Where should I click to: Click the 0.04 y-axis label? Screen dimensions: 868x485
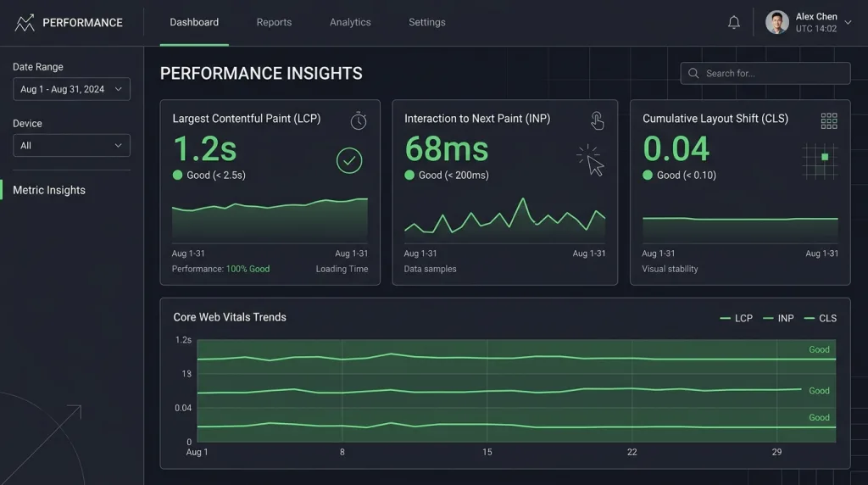pyautogui.click(x=183, y=408)
